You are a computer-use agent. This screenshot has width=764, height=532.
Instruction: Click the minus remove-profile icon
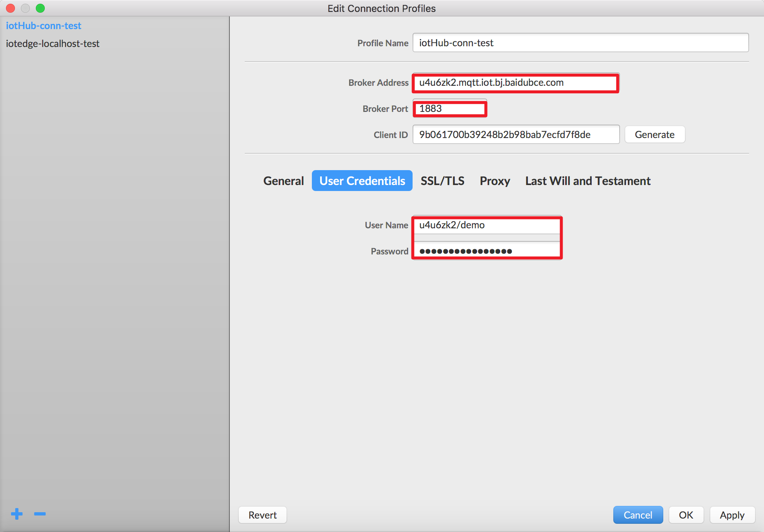(x=40, y=514)
